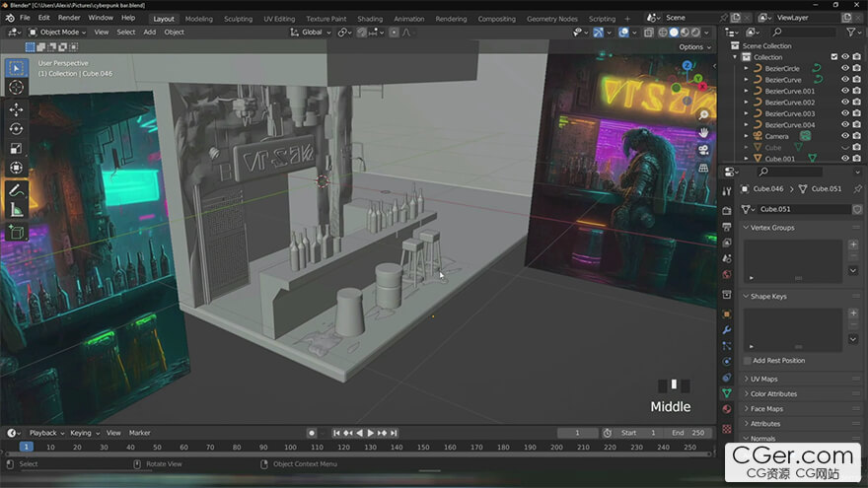Hide Camera object in viewport
The image size is (868, 488).
(845, 136)
